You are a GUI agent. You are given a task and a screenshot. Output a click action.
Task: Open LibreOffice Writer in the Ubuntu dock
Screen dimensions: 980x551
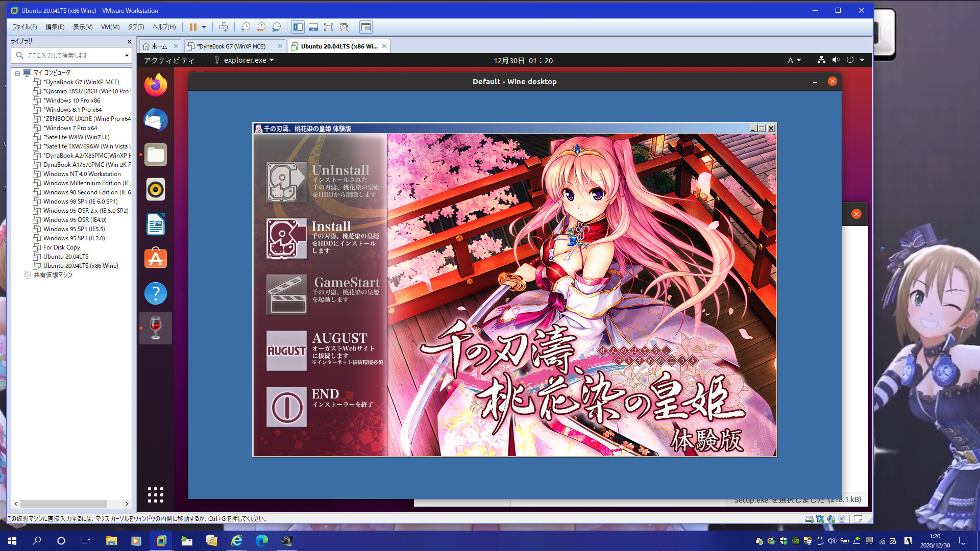tap(156, 224)
